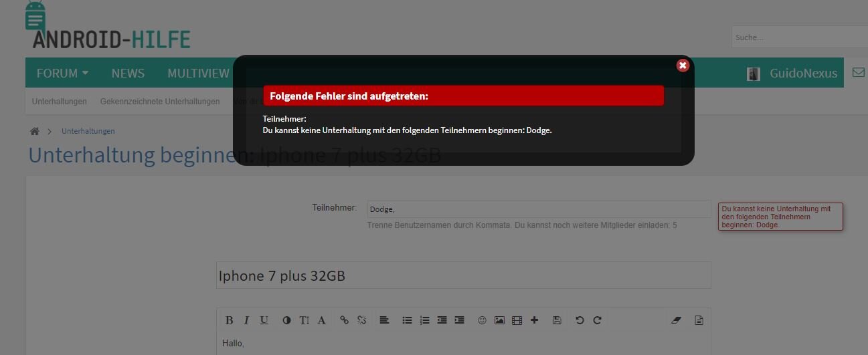868x355 pixels.
Task: Remove formatting with eraser icon
Action: click(x=676, y=320)
